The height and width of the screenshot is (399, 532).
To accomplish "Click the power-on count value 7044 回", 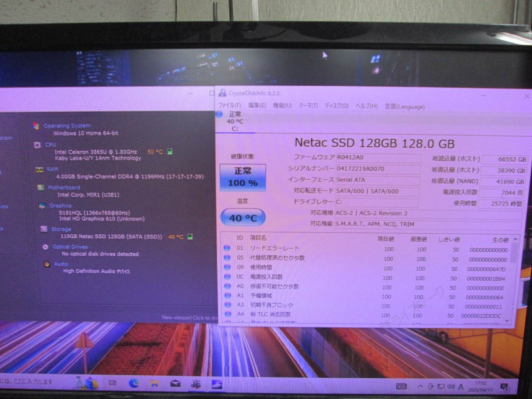I will [x=501, y=193].
